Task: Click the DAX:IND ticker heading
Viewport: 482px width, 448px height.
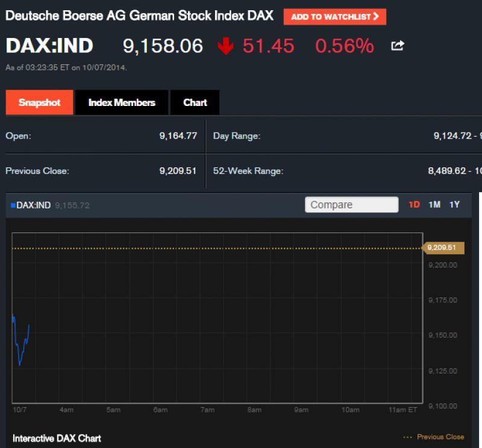Action: [49, 46]
